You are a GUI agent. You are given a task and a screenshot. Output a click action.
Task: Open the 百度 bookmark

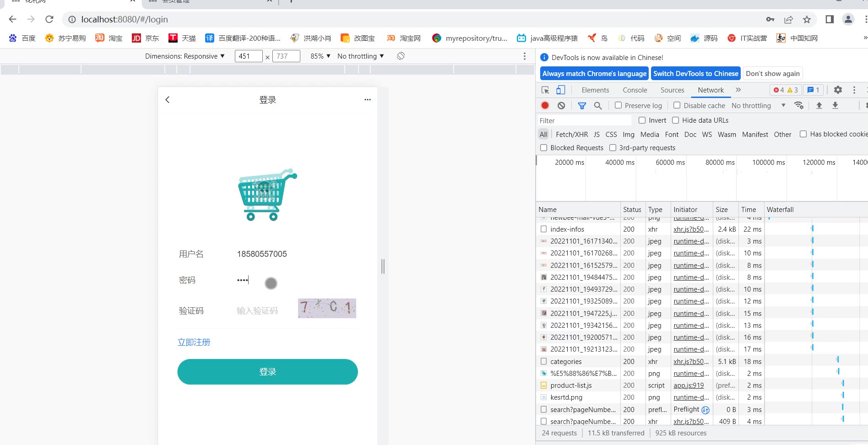(x=22, y=38)
